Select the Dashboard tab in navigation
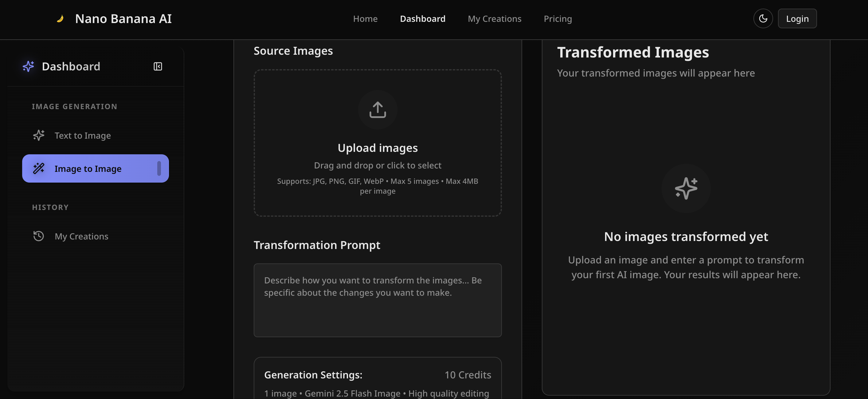Image resolution: width=868 pixels, height=399 pixels. pos(423,18)
